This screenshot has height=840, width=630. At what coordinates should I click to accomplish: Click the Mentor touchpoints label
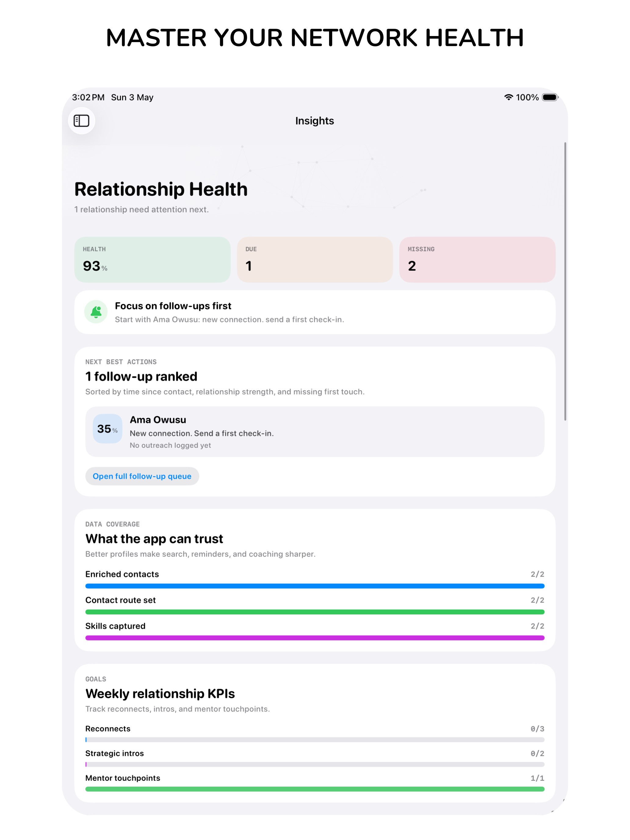123,778
